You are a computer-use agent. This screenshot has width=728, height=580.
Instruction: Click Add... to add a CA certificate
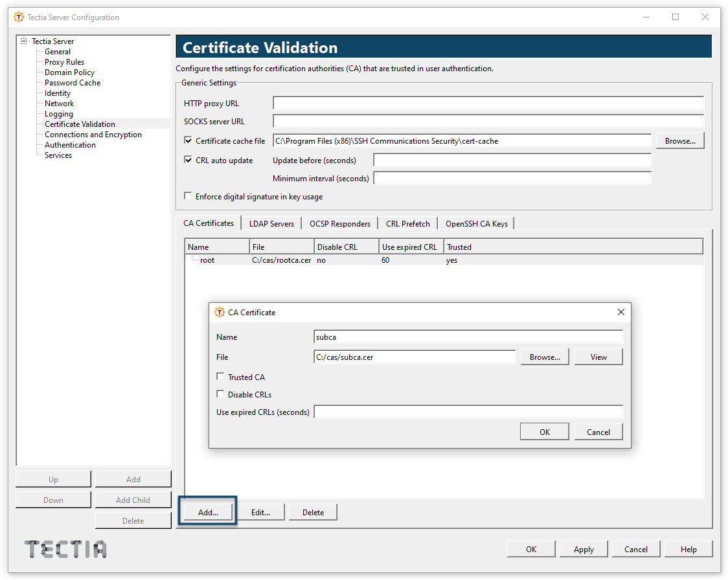[208, 512]
